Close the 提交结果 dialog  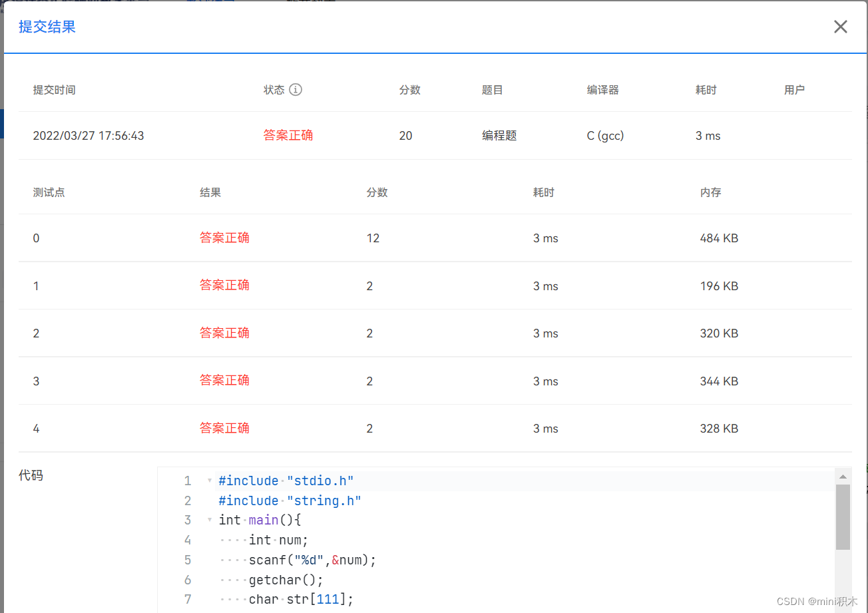pos(841,27)
